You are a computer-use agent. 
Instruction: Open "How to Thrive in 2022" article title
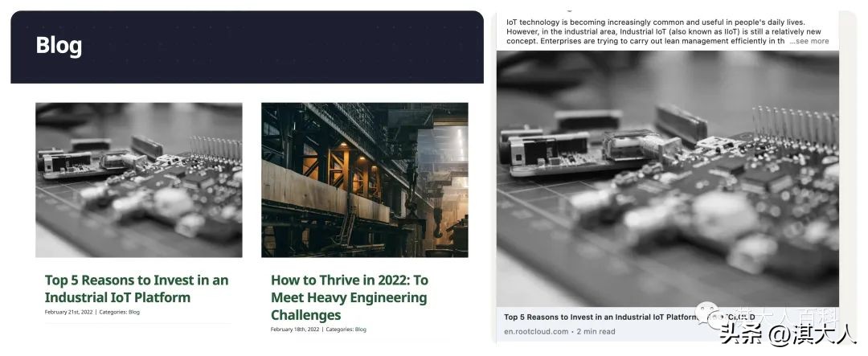tap(350, 297)
